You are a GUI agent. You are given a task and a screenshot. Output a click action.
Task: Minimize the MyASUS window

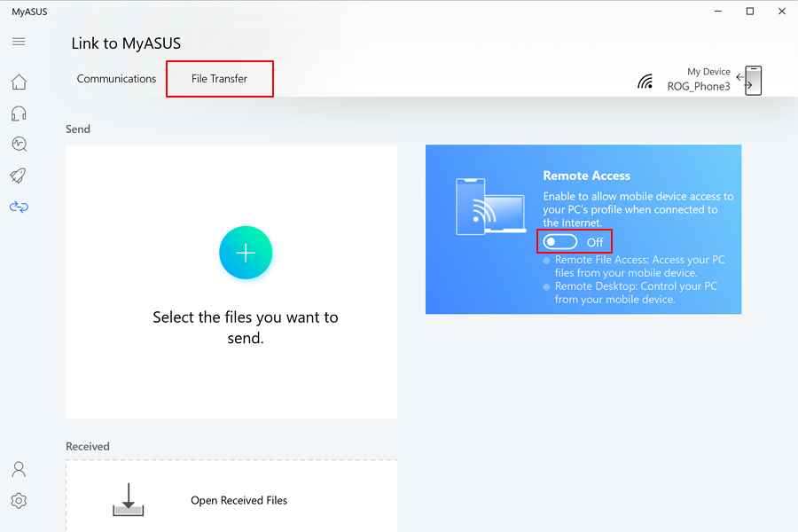click(x=718, y=12)
